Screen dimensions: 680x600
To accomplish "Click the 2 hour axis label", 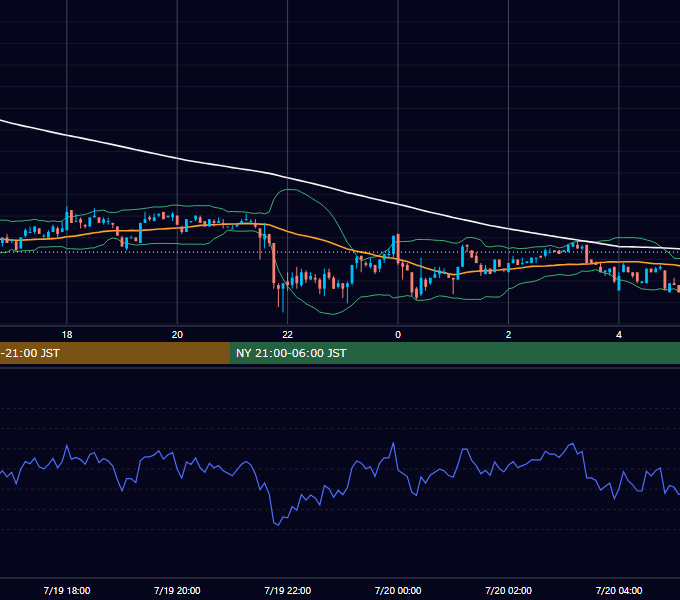I will [x=508, y=335].
